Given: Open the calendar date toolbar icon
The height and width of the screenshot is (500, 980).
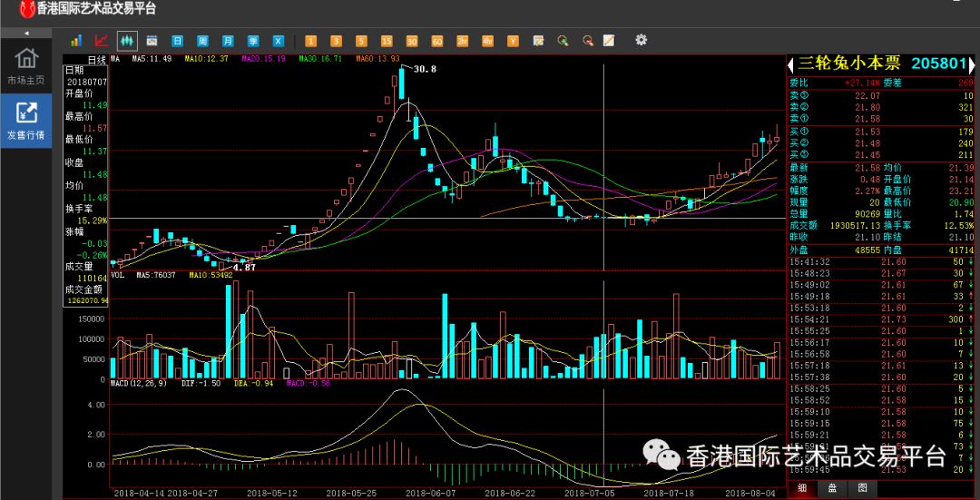Looking at the screenshot, I should [x=152, y=41].
